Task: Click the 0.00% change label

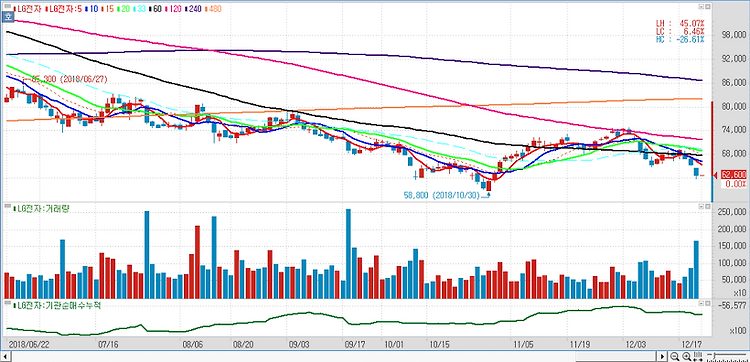Action: (733, 184)
